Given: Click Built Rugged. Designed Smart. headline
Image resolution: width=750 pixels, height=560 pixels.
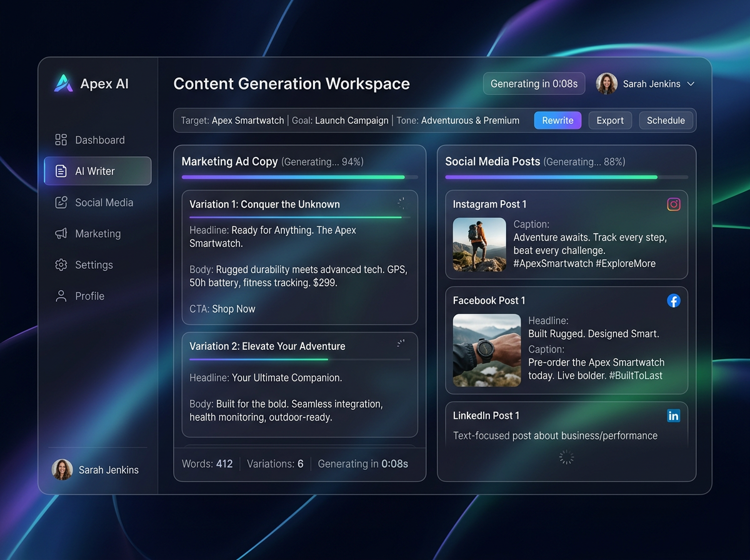Looking at the screenshot, I should pyautogui.click(x=594, y=334).
